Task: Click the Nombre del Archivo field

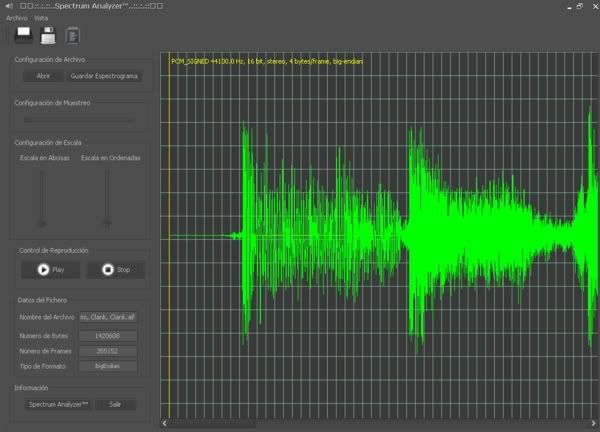Action: [x=108, y=317]
